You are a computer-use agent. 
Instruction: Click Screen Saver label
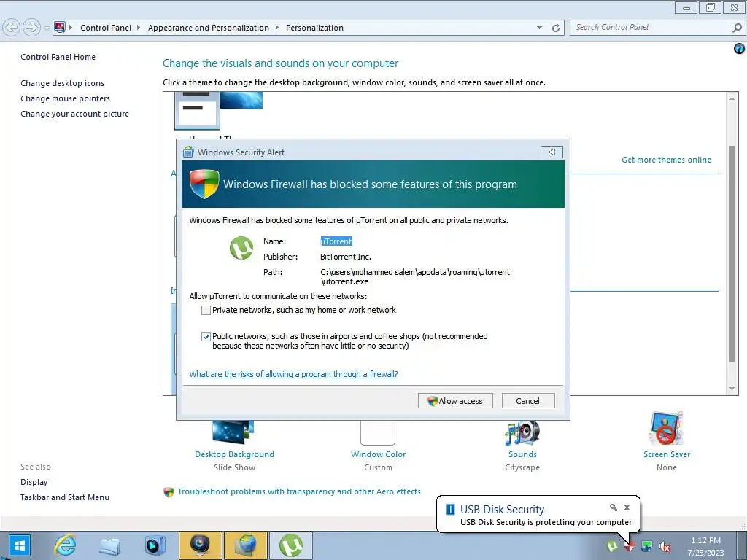[x=667, y=454]
